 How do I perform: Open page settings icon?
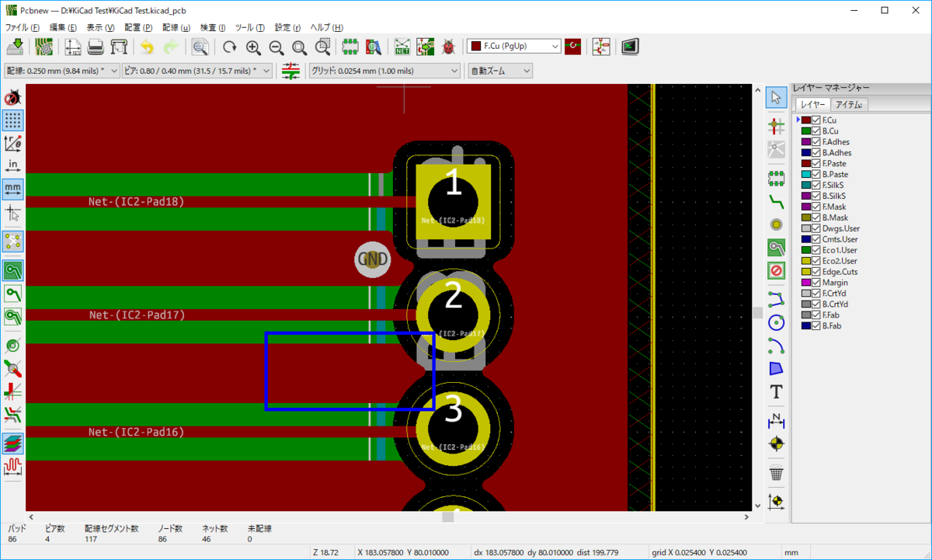click(73, 47)
